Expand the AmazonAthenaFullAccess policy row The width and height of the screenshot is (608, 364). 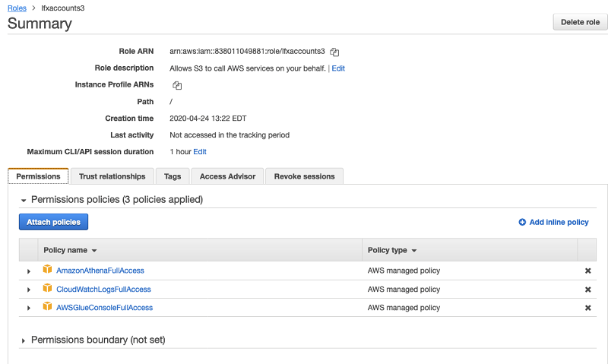coord(29,271)
